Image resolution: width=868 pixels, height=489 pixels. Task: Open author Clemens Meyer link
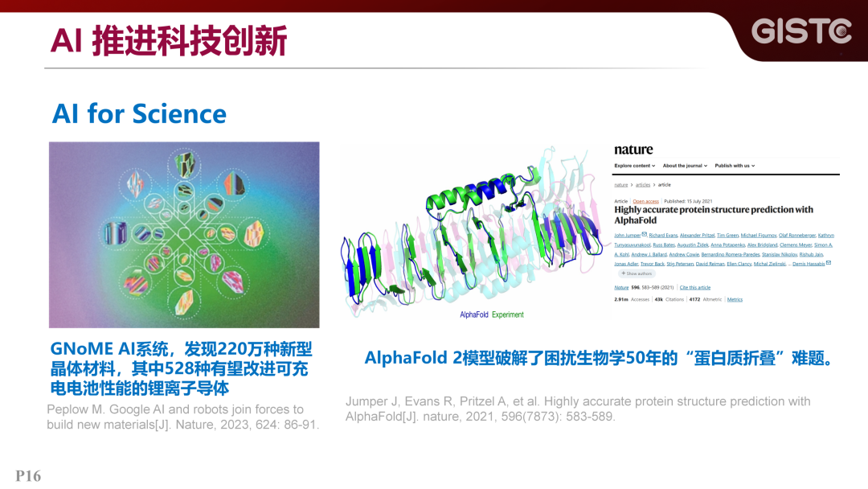796,244
